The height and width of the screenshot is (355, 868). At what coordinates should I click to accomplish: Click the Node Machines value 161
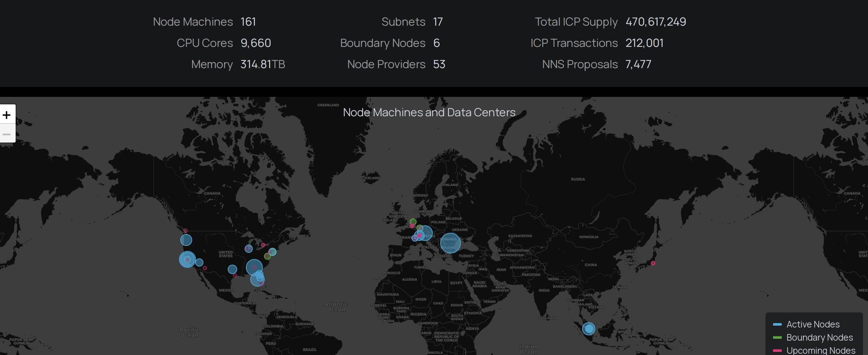pyautogui.click(x=248, y=22)
